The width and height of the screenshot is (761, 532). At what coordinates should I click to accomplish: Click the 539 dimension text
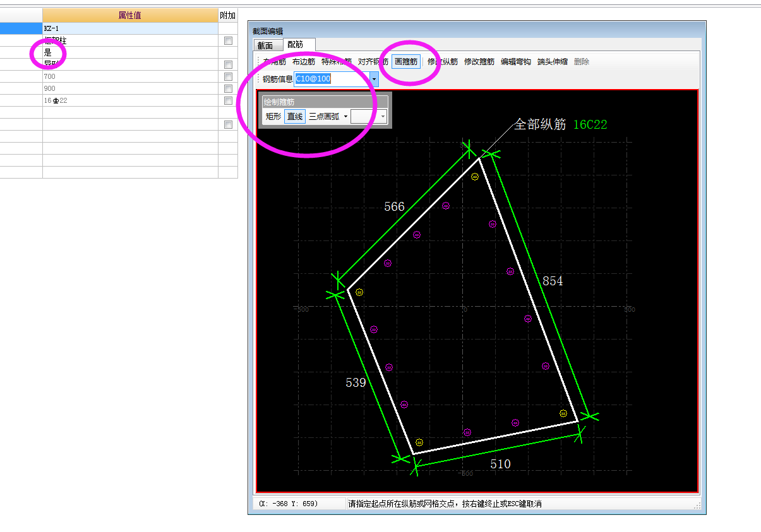point(356,382)
